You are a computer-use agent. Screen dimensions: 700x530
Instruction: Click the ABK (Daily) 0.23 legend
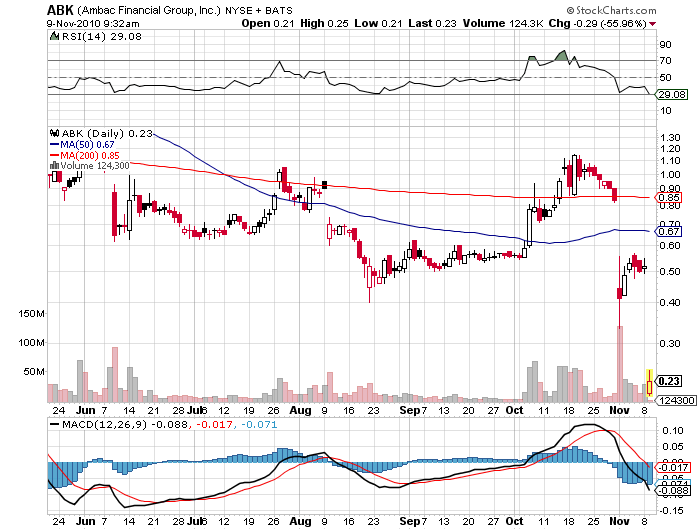click(x=107, y=133)
